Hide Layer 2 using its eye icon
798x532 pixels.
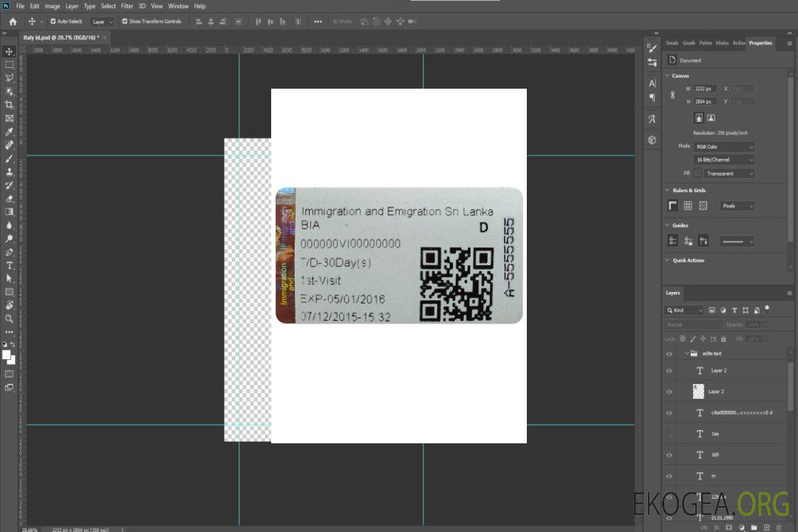point(669,371)
